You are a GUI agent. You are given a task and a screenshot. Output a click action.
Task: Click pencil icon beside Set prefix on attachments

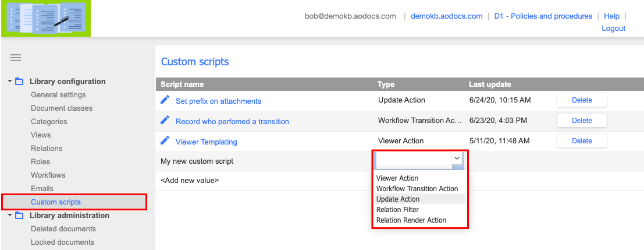(165, 100)
